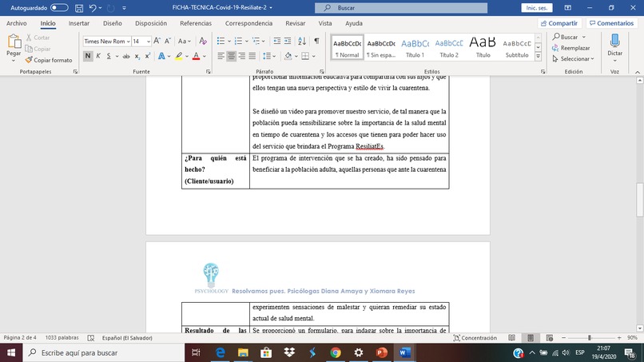
Task: Show paragraph marks with pilcrow icon
Action: point(316,41)
